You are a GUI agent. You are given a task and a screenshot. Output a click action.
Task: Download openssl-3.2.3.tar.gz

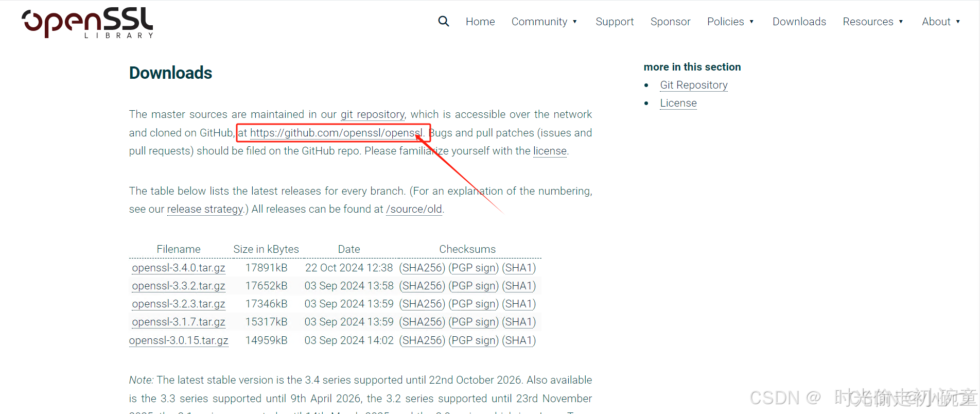[179, 304]
